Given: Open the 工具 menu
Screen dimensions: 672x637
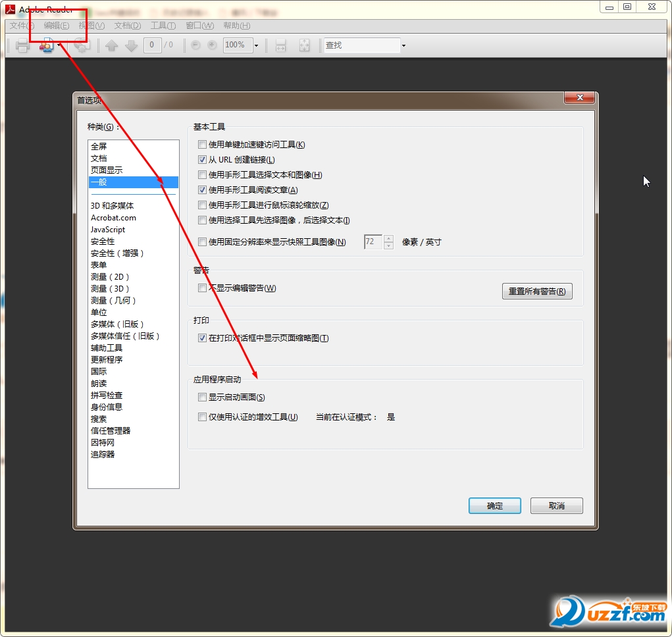Looking at the screenshot, I should tap(163, 26).
